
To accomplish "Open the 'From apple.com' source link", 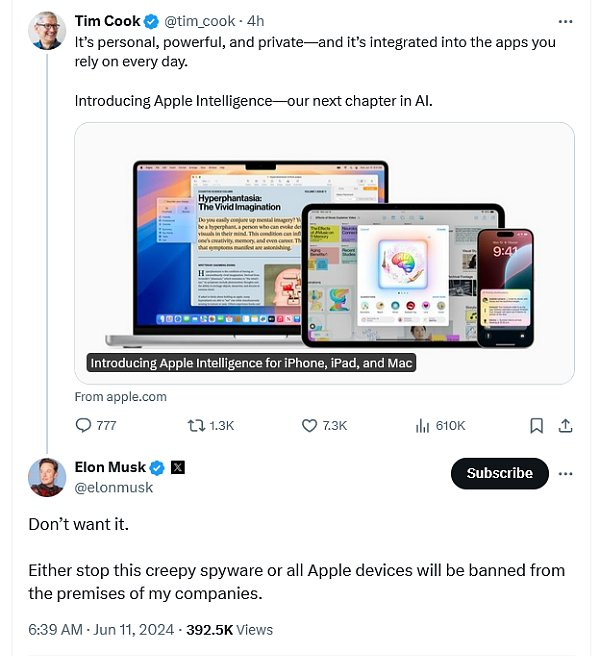I will [121, 397].
